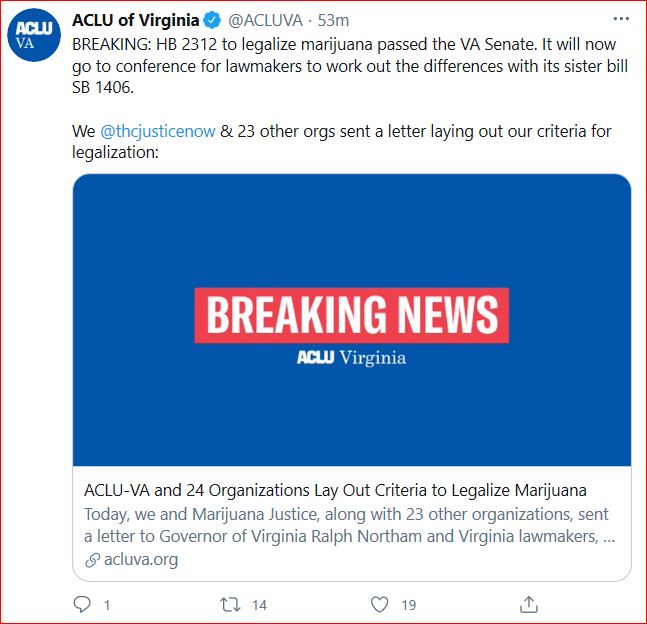Click the retweet count 14

point(260,605)
